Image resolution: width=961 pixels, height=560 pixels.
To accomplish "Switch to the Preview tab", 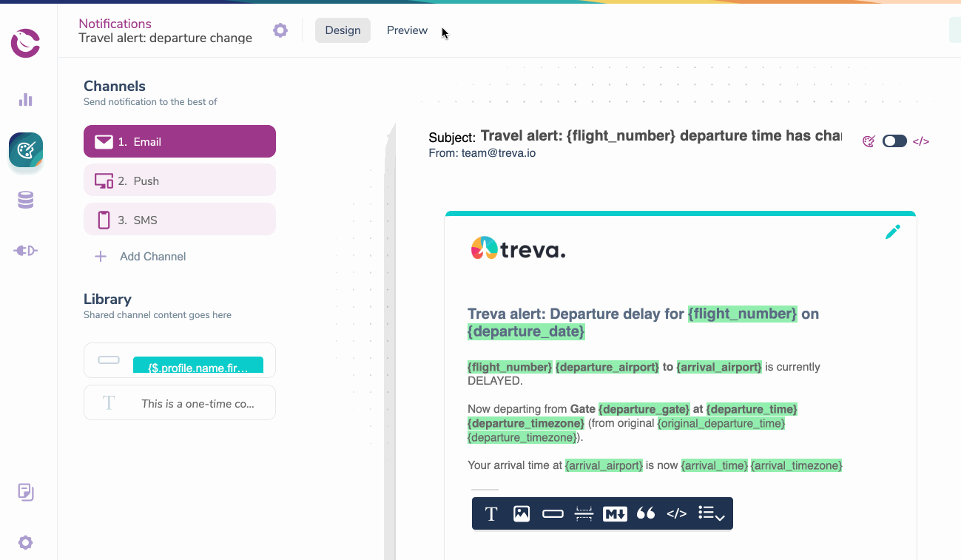I will pyautogui.click(x=407, y=30).
